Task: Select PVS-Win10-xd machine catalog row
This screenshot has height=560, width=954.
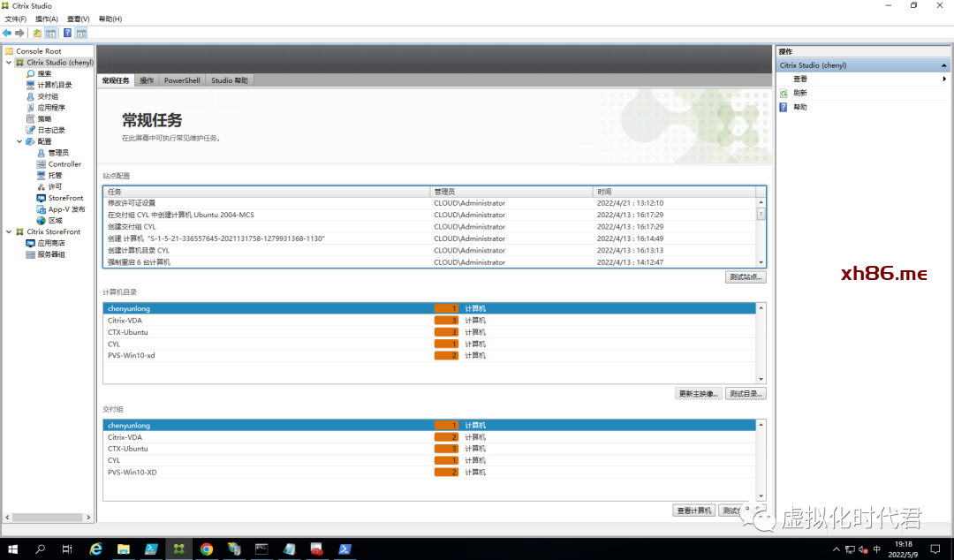Action: click(429, 355)
